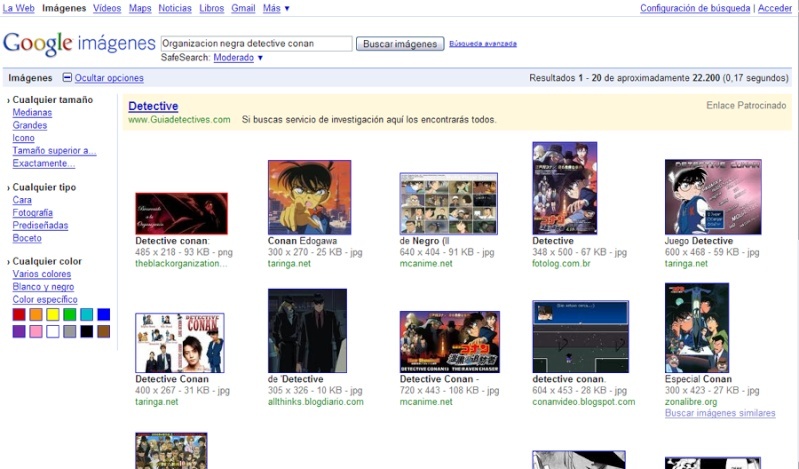Image resolution: width=799 pixels, height=469 pixels.
Task: Click the www.Guiadetectives.com ad URL
Action: [x=179, y=120]
